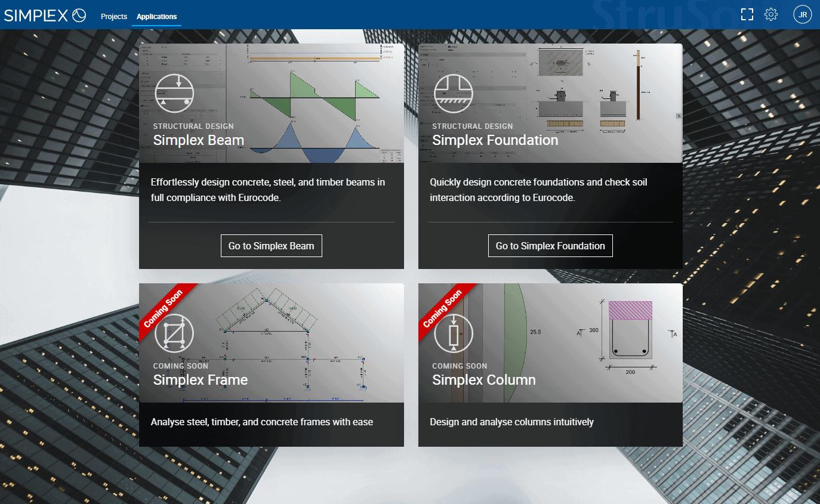Enter fullscreen mode via the expand icon
The height and width of the screenshot is (504, 820).
click(x=747, y=14)
